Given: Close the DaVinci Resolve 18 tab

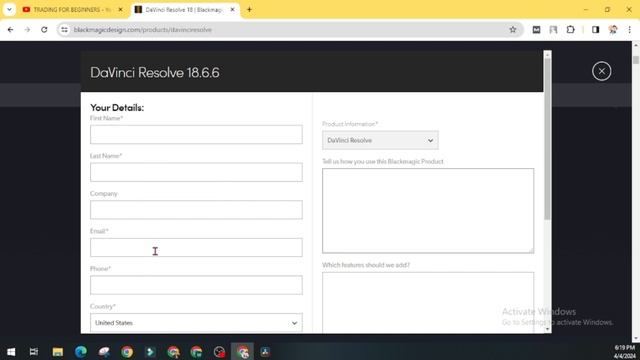Looking at the screenshot, I should pos(232,9).
